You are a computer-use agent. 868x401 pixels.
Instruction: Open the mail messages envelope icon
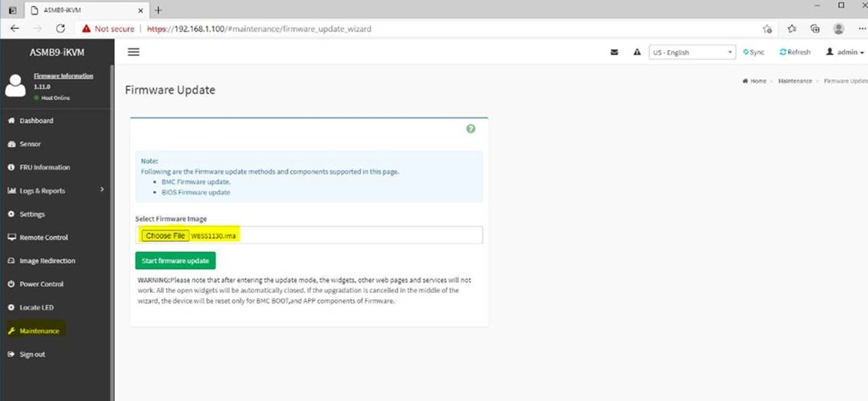[614, 52]
